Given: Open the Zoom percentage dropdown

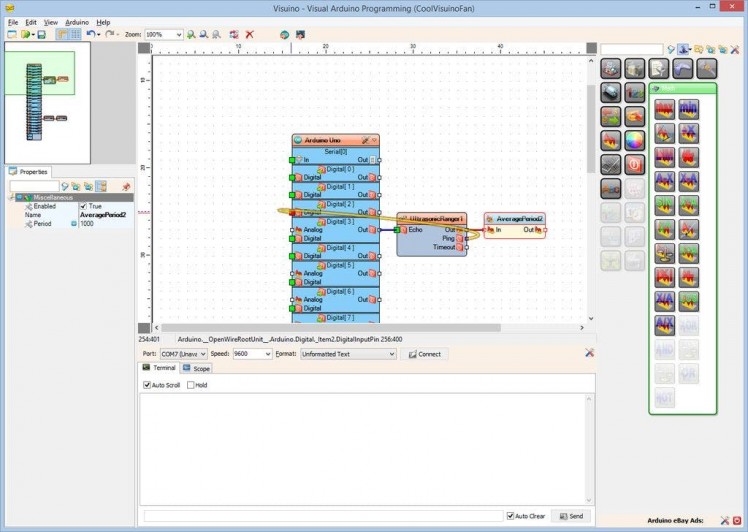Looking at the screenshot, I should 178,34.
